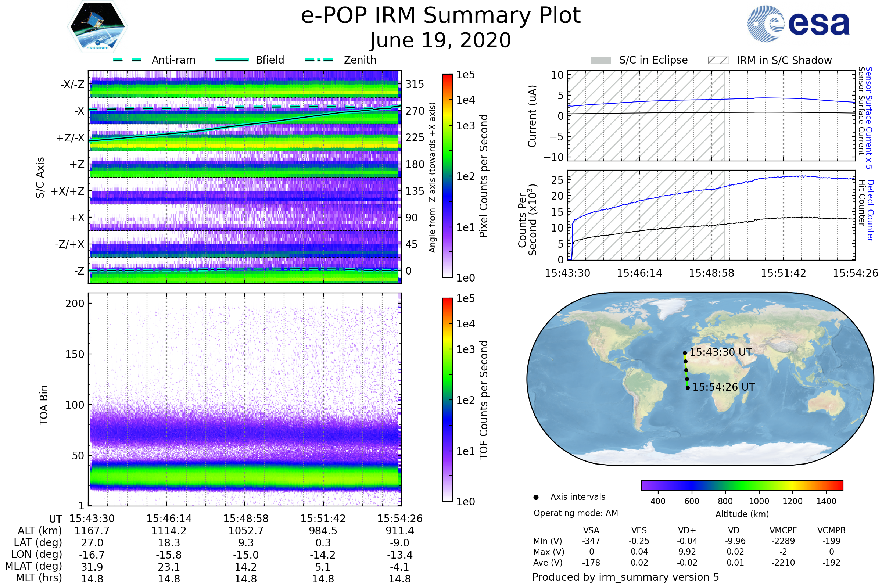
Task: Click the Bfield solid legend line
Action: pyautogui.click(x=232, y=60)
